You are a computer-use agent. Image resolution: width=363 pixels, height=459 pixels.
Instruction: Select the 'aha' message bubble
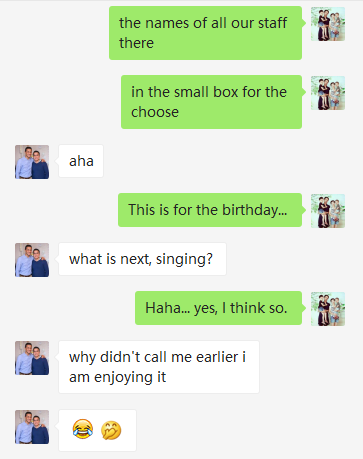[81, 161]
